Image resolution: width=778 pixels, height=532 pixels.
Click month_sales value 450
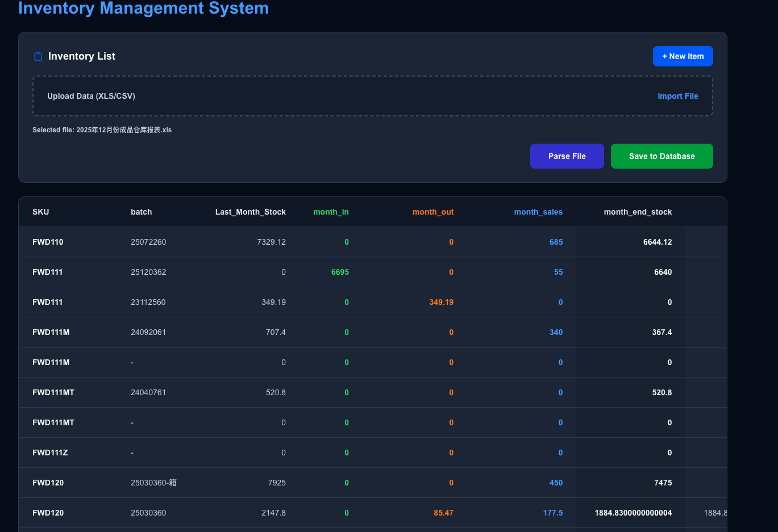tap(556, 483)
